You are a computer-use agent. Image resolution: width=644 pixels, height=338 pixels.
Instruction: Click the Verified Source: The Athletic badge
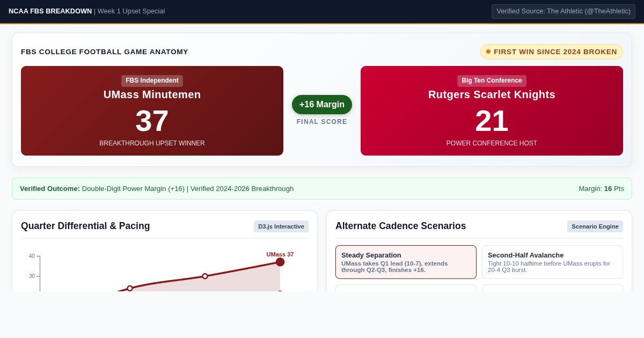pyautogui.click(x=563, y=11)
